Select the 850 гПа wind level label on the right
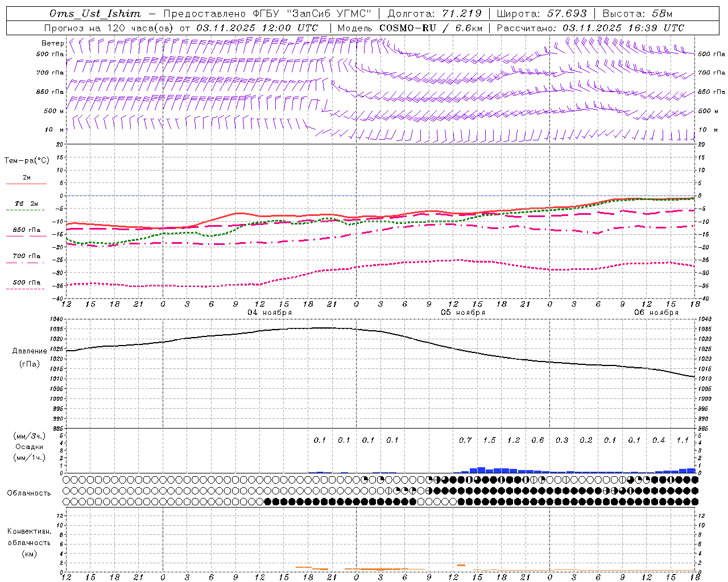Image resolution: width=728 pixels, height=582 pixels. pyautogui.click(x=712, y=92)
